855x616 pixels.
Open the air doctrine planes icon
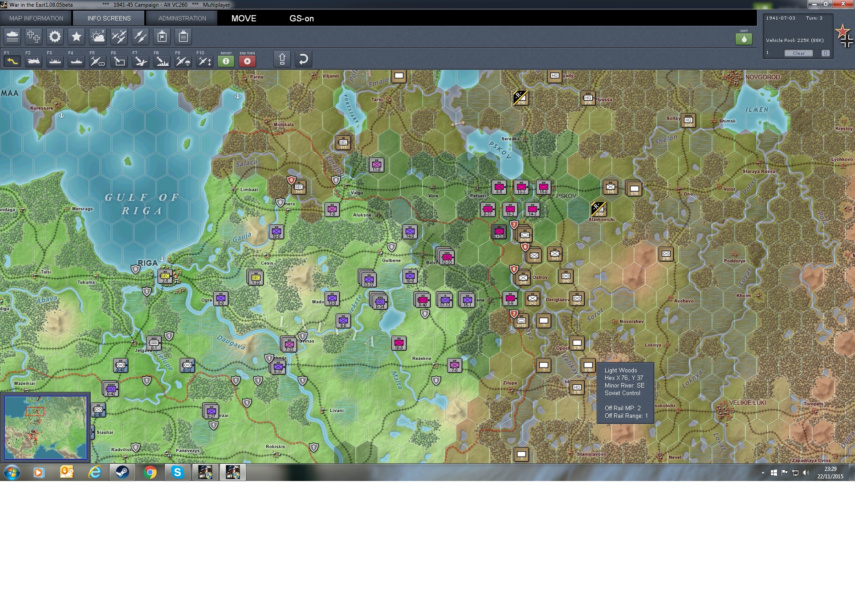[119, 37]
